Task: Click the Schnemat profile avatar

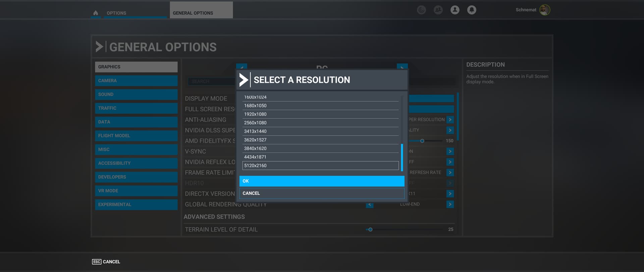Action: (x=544, y=10)
